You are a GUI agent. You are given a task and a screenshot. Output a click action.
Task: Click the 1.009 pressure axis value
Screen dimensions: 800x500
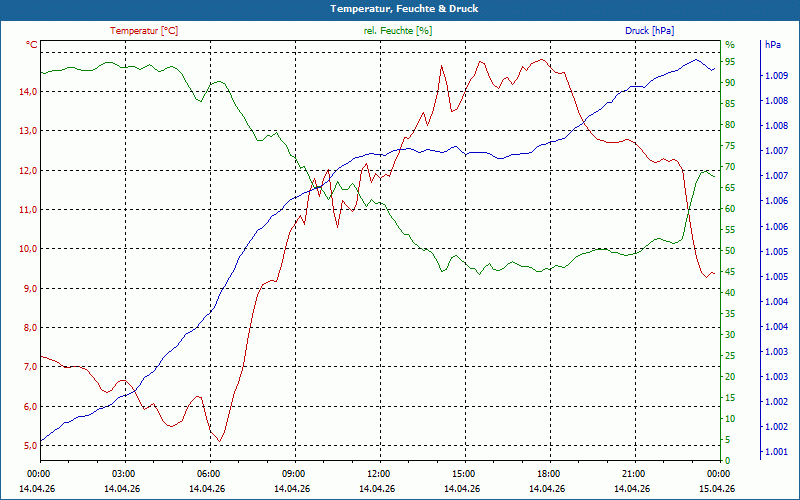point(776,76)
